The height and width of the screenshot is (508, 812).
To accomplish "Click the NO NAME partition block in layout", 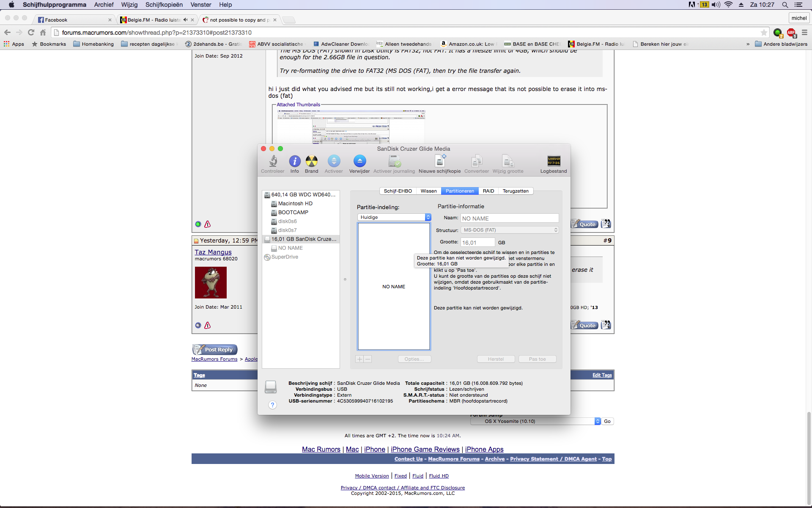I will coord(394,287).
